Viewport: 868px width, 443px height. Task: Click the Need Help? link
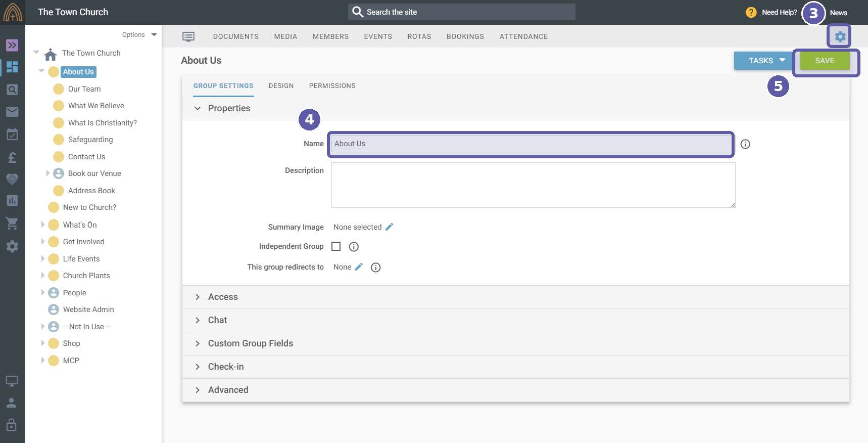[779, 12]
